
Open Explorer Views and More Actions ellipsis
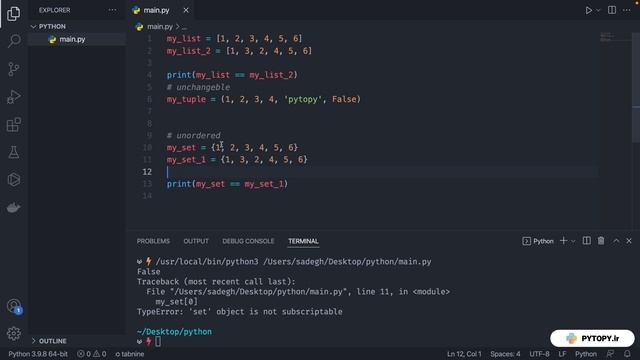[x=112, y=10]
